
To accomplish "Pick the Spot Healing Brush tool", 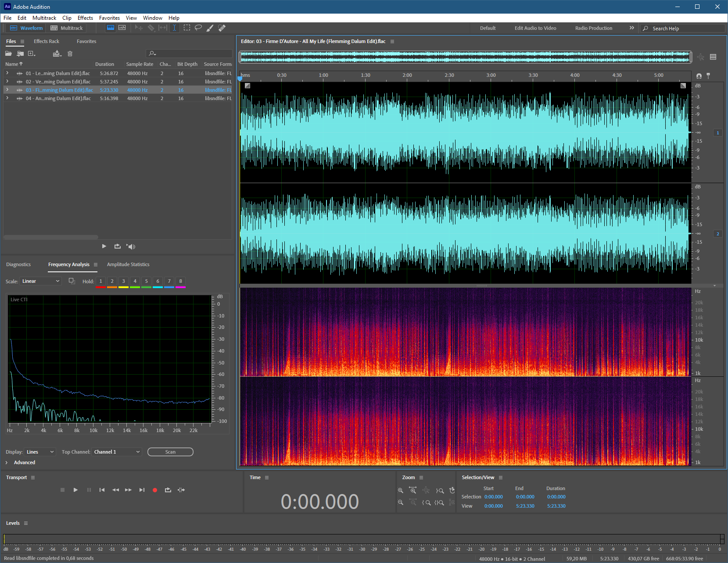I will point(222,28).
